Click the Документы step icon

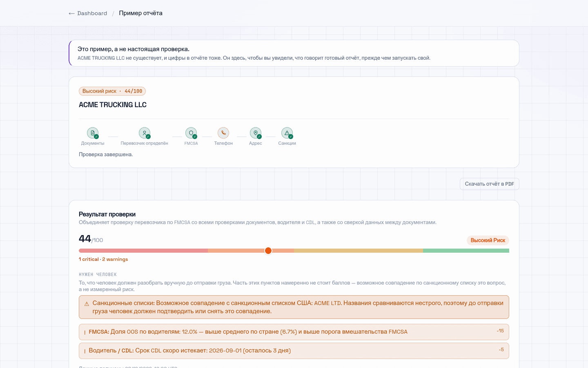tap(93, 133)
